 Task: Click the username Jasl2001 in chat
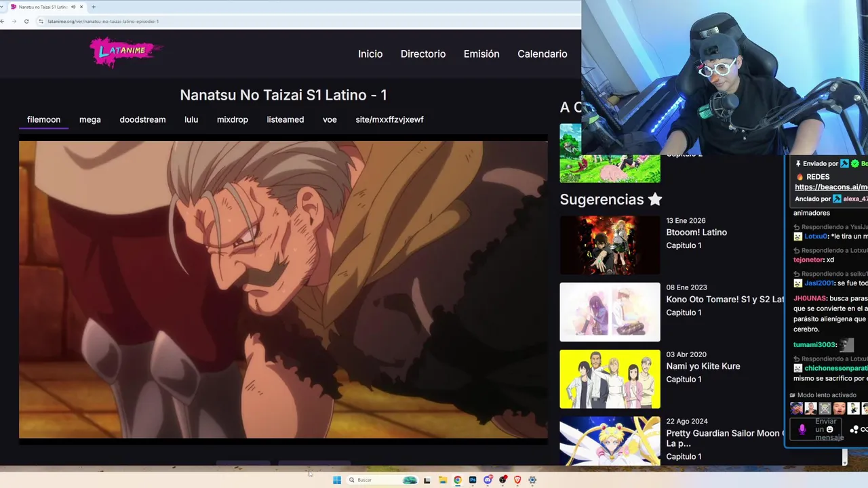click(819, 283)
